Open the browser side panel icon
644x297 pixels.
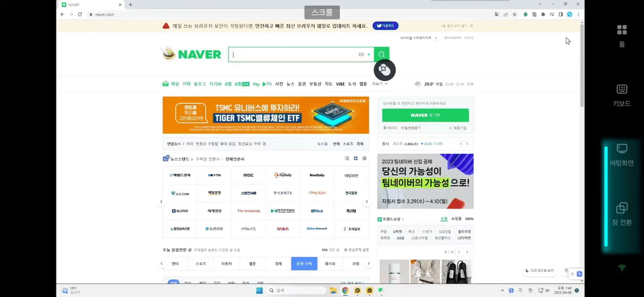[560, 15]
